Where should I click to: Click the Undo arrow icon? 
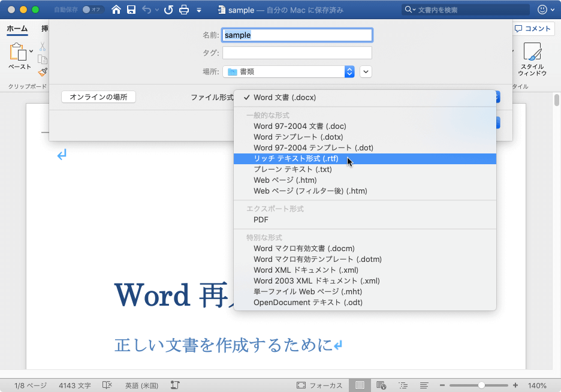click(146, 10)
